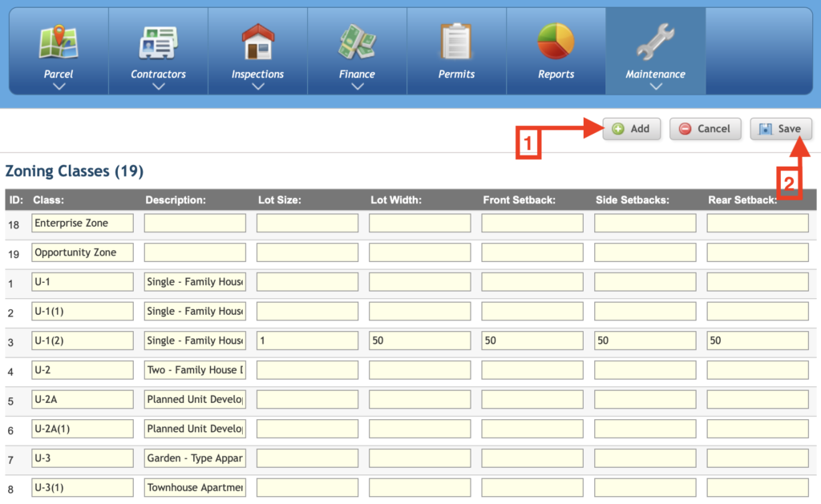The width and height of the screenshot is (821, 504).
Task: Expand the Finance menu chevron
Action: (x=357, y=87)
